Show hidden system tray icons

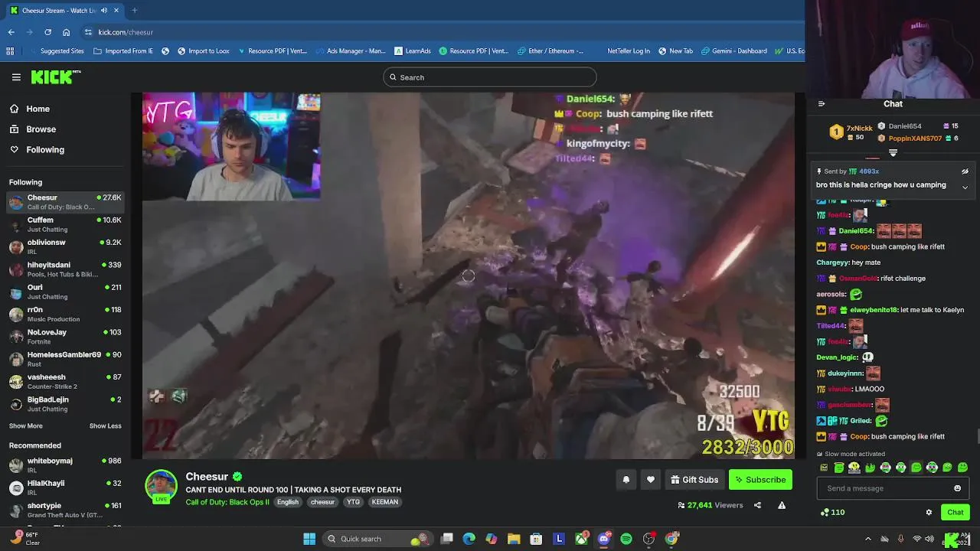coord(867,539)
